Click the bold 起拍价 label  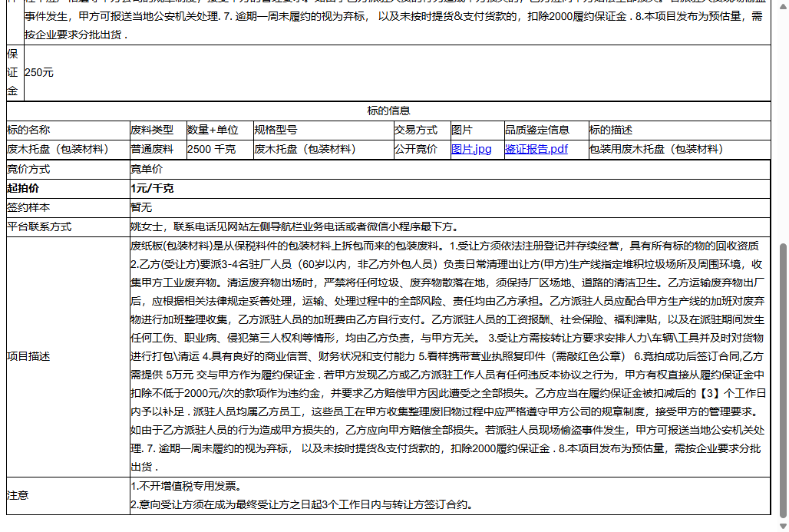pos(23,188)
